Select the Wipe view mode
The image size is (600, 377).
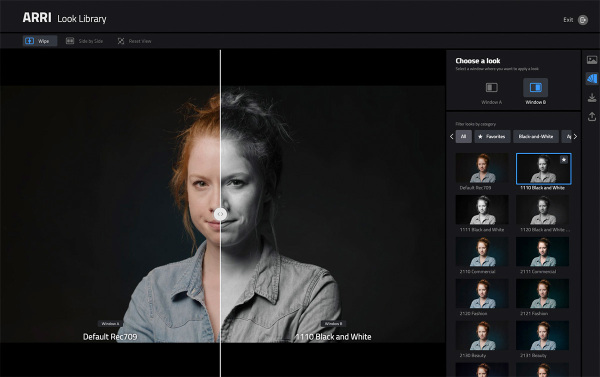(40, 41)
